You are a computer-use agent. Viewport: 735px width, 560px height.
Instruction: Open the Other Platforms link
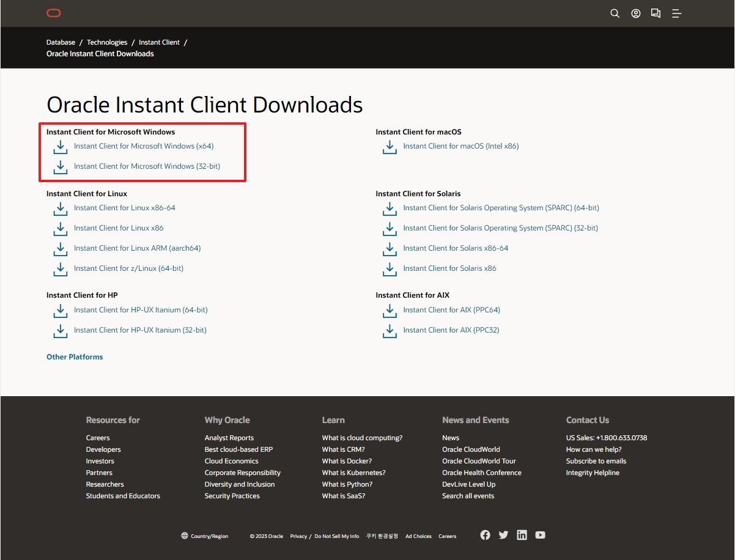75,357
